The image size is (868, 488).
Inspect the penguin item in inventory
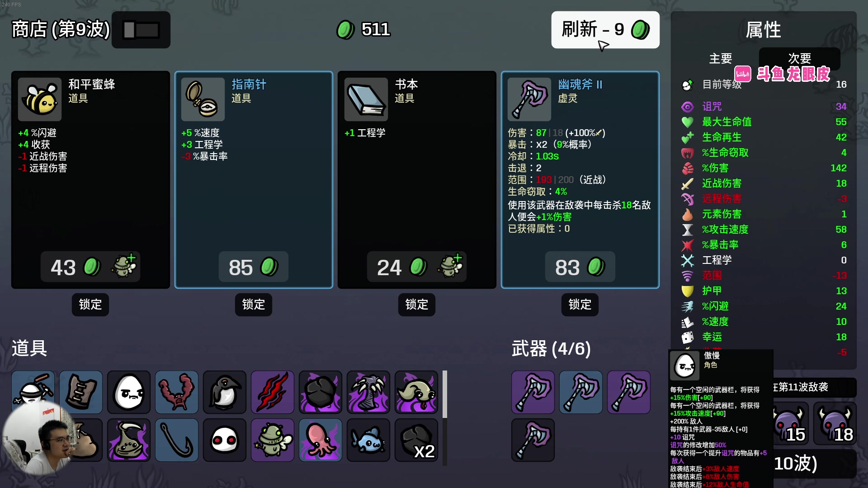225,392
